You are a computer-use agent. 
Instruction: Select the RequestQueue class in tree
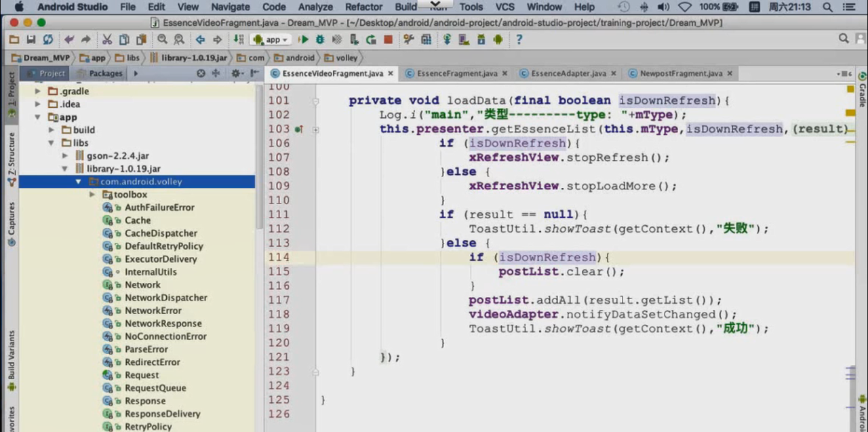click(x=155, y=388)
